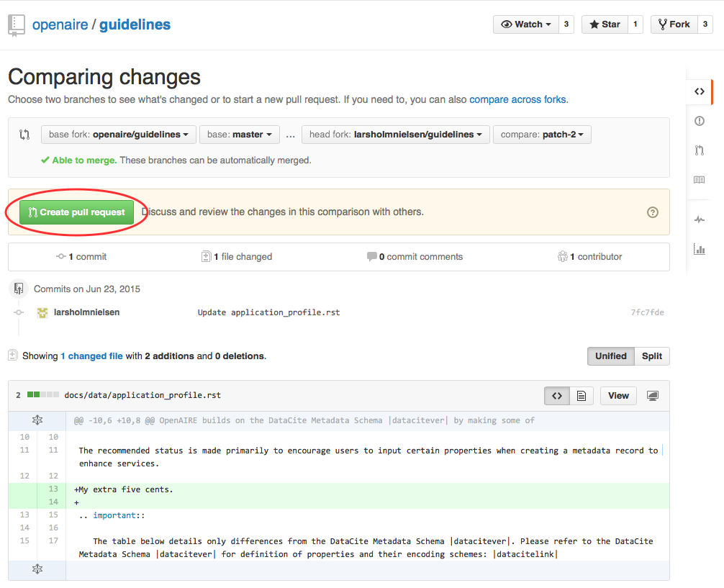Click the Create pull request button
The width and height of the screenshot is (724, 588).
point(77,212)
